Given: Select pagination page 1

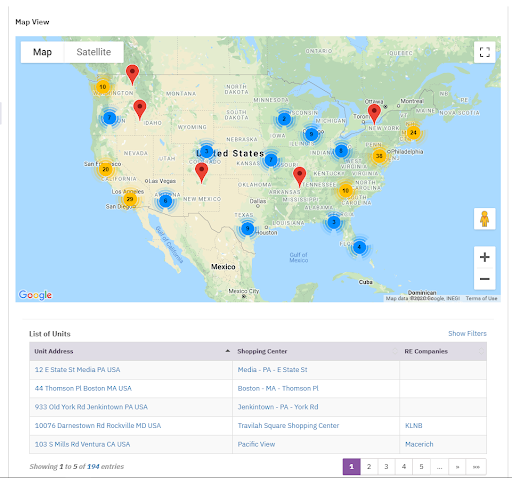Looking at the screenshot, I should click(351, 467).
